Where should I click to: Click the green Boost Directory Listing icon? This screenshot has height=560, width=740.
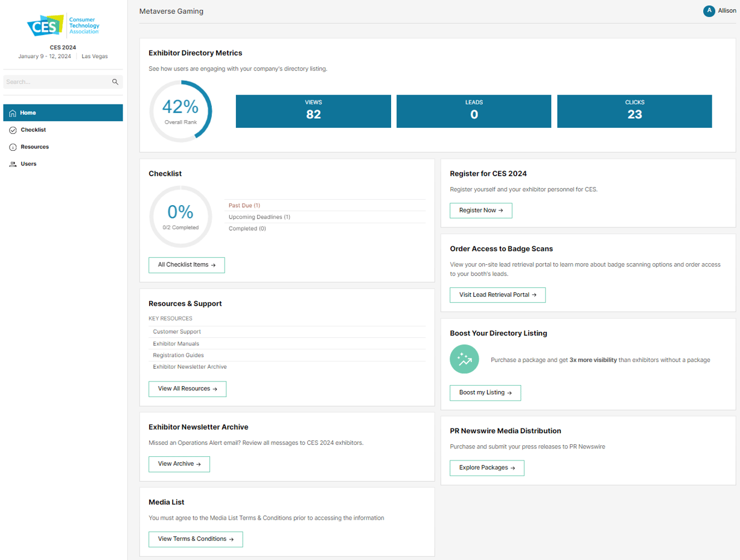[x=464, y=360]
